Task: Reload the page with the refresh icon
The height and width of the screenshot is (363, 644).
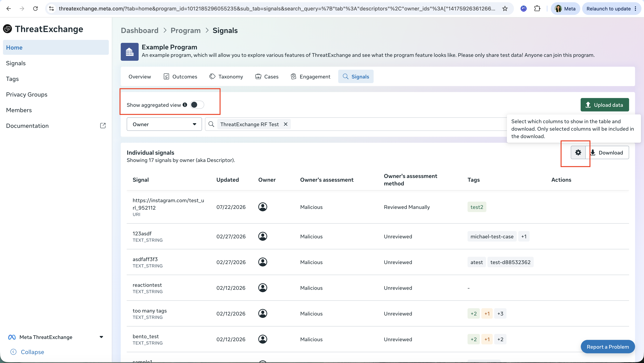Action: 36,9
